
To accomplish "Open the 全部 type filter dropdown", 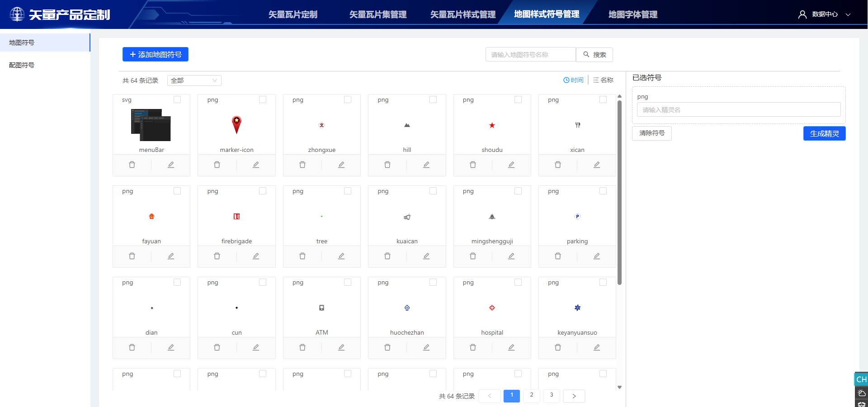I will pos(194,80).
